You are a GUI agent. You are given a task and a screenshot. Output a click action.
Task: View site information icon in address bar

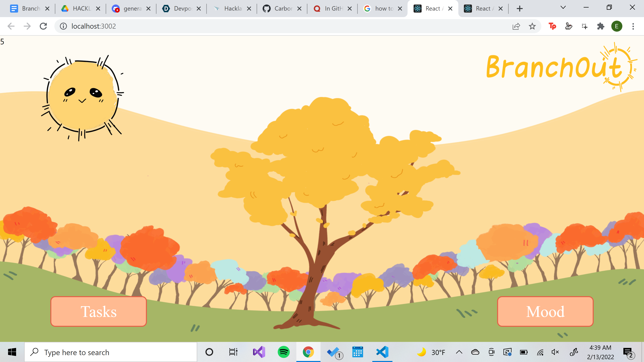[x=63, y=26]
